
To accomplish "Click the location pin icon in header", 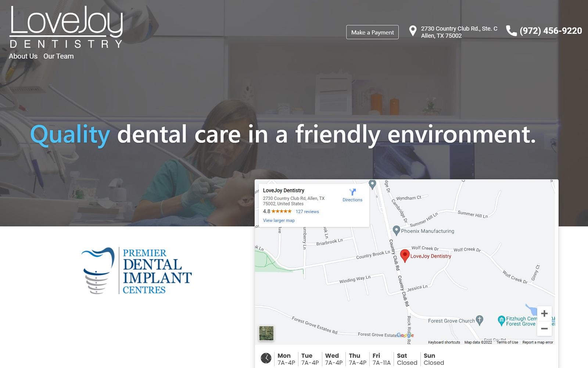I will point(413,31).
